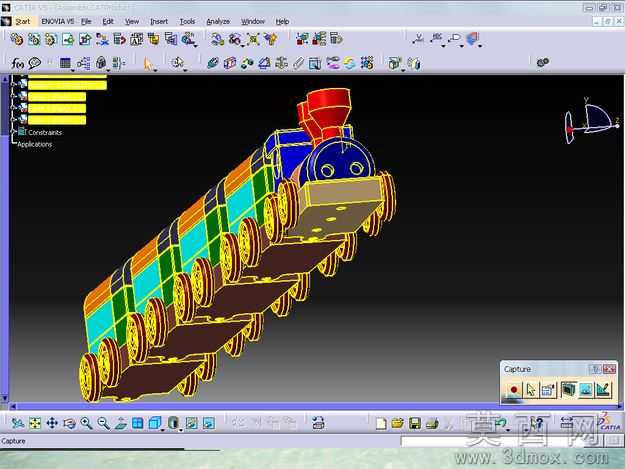
Task: Open dropdown arrow beside padlock icon
Action: [x=107, y=71]
